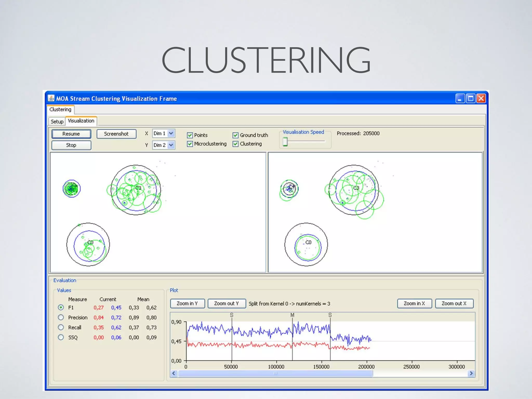
Task: Click the Recall mean value 0,73
Action: coord(151,327)
